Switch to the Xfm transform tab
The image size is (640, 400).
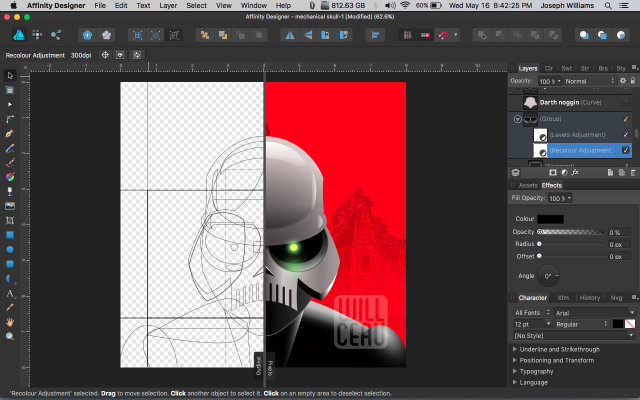pos(563,298)
